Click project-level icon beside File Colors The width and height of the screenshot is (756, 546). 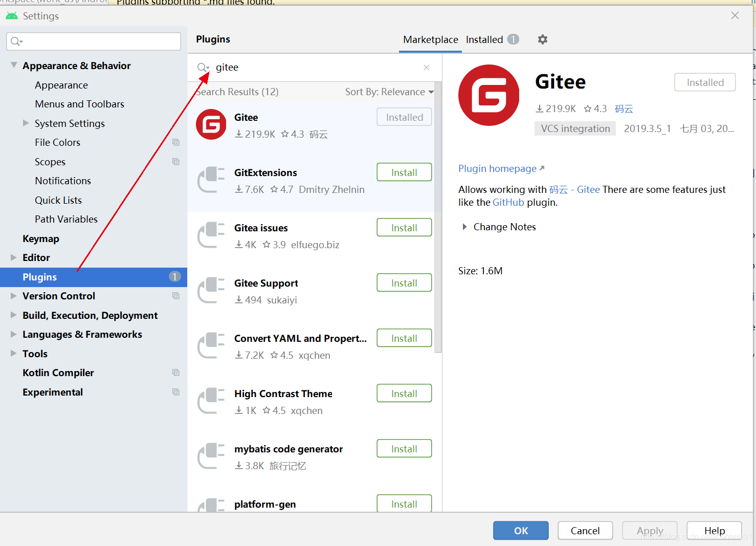tap(176, 142)
